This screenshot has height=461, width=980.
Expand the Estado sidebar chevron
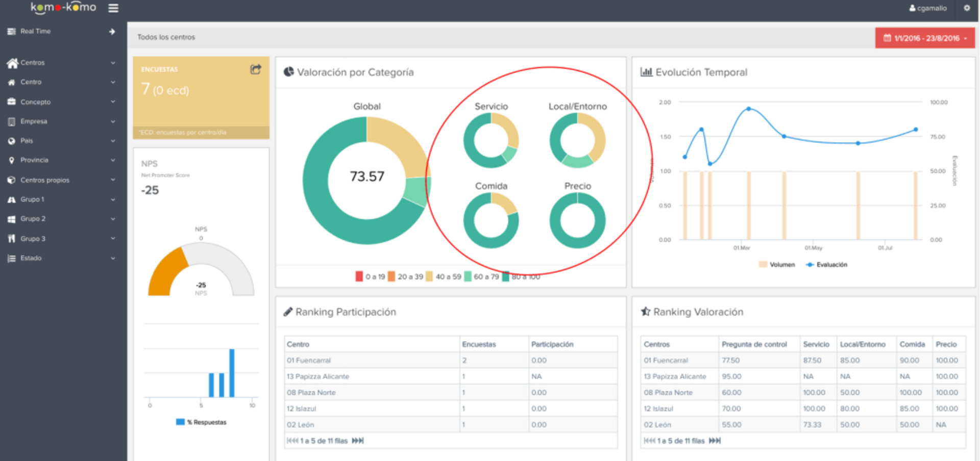tap(113, 258)
